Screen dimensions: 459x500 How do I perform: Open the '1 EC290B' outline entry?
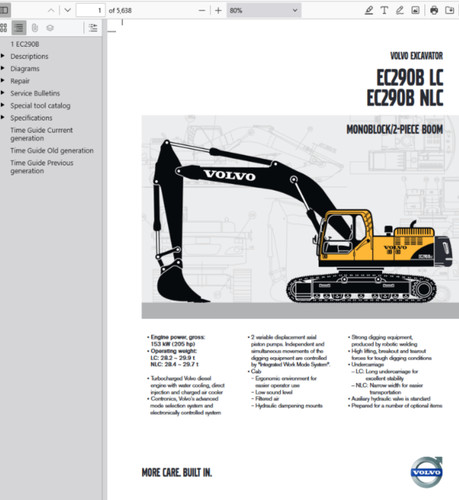[25, 44]
